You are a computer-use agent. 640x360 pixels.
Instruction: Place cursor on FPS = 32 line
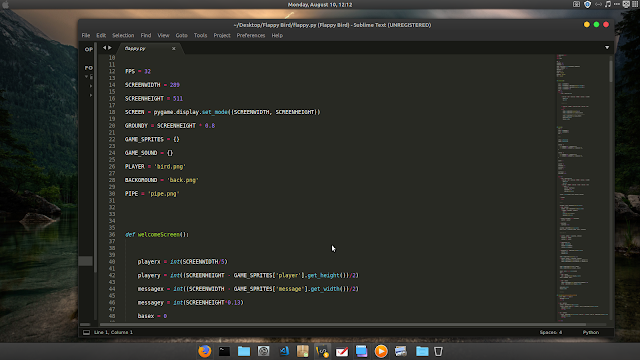138,71
